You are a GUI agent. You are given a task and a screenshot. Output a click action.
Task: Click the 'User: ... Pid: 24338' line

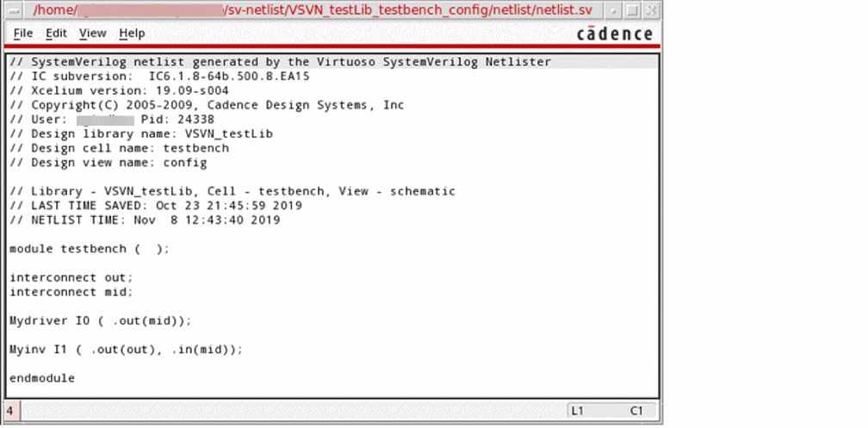click(112, 120)
